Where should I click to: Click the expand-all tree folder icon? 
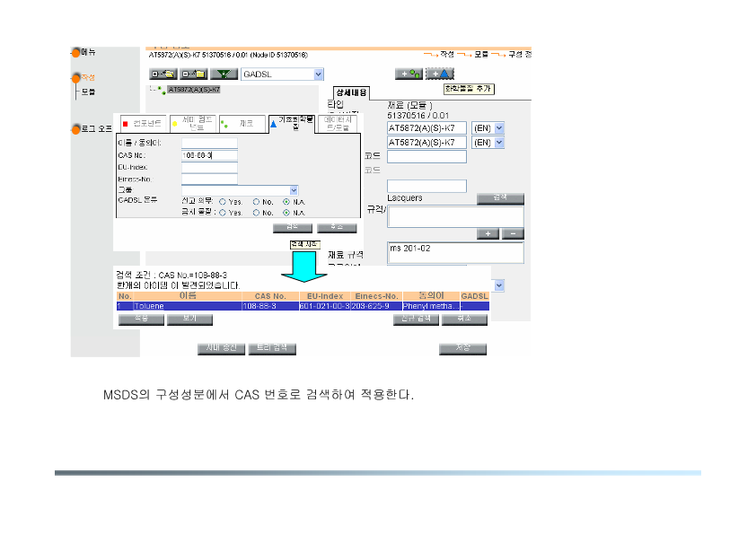pyautogui.click(x=163, y=74)
